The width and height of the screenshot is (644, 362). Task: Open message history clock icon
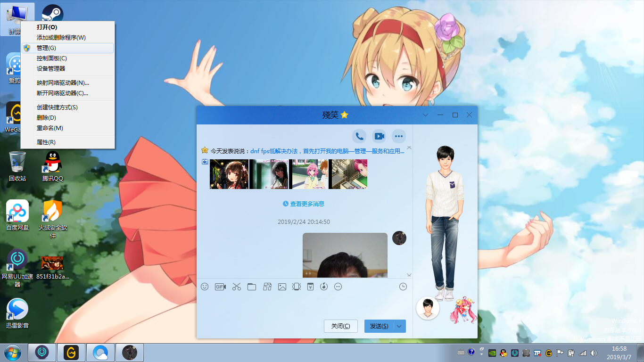tap(403, 287)
